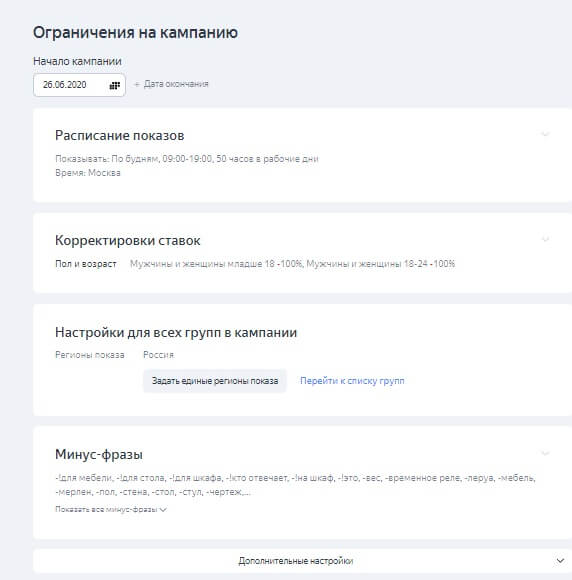The height and width of the screenshot is (580, 572).
Task: Click the 'Корректировки ставок' heading
Action: pos(128,240)
